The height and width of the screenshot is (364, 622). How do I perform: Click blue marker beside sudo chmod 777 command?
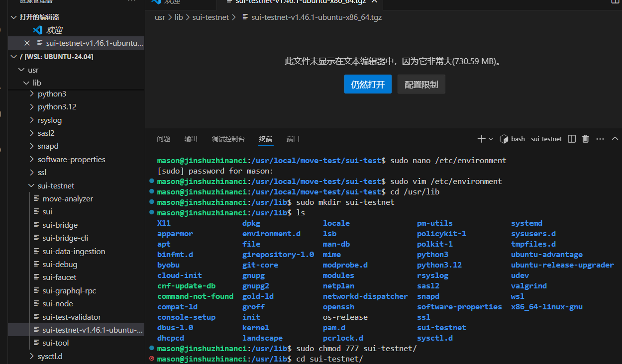pos(152,348)
